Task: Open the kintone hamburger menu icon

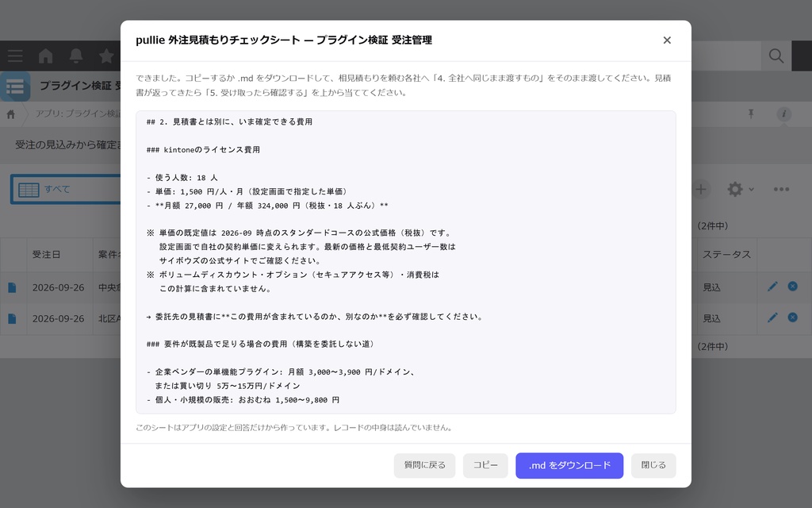Action: coord(15,56)
